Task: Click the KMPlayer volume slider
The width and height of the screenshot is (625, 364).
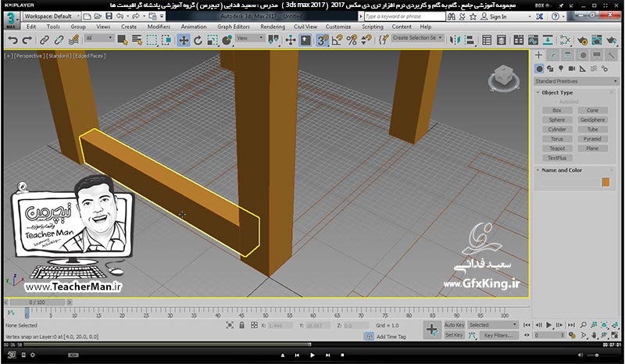Action: pyautogui.click(x=602, y=355)
